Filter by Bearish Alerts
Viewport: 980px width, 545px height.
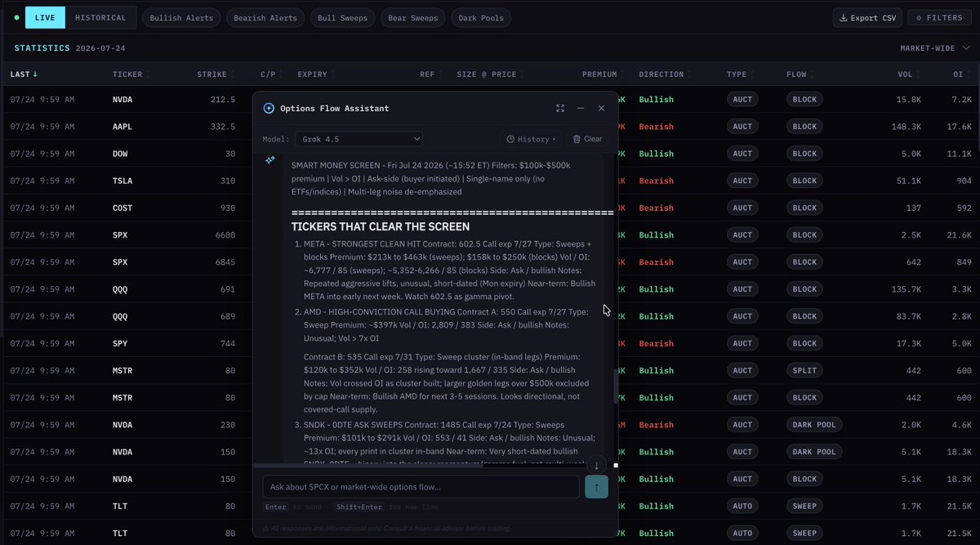[265, 17]
